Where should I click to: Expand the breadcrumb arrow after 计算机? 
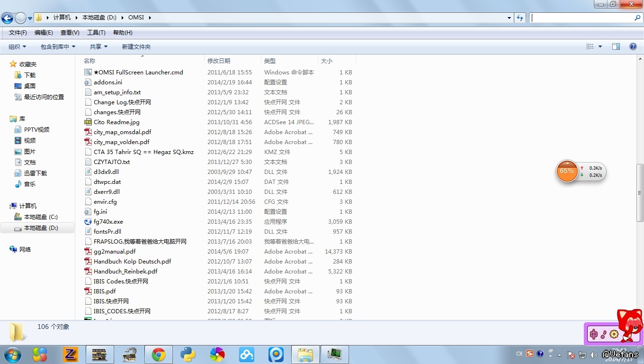tap(76, 18)
